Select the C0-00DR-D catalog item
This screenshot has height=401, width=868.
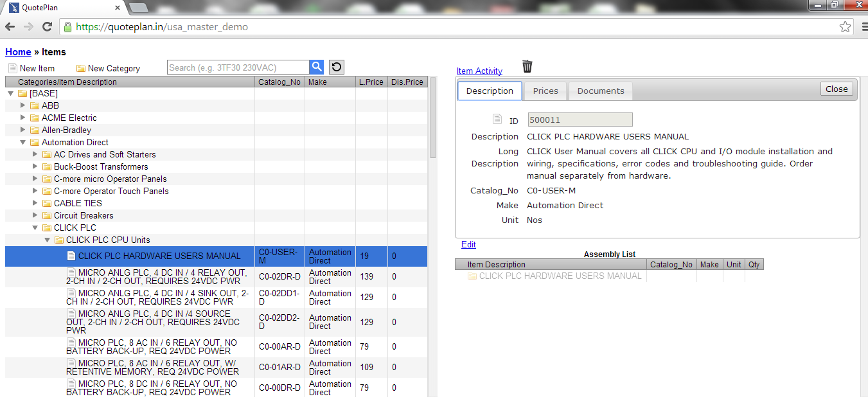(x=216, y=388)
